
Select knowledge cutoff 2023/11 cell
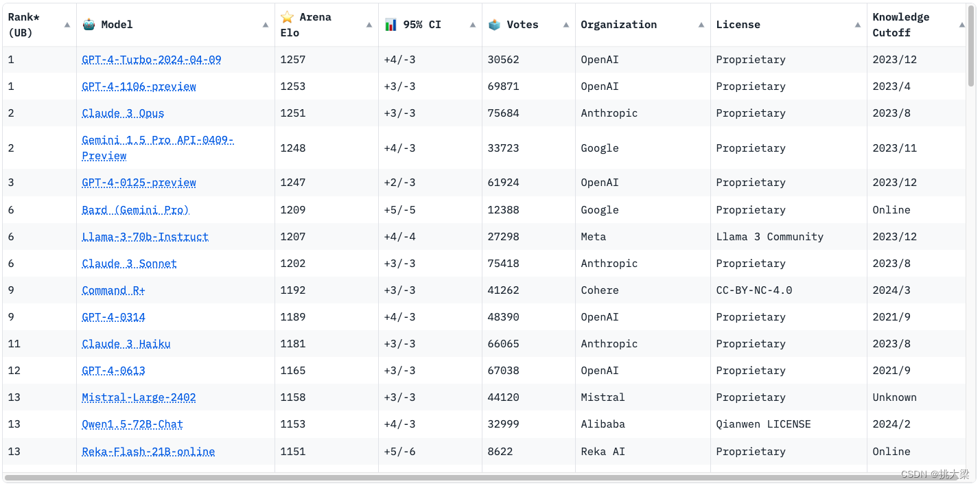(x=917, y=148)
